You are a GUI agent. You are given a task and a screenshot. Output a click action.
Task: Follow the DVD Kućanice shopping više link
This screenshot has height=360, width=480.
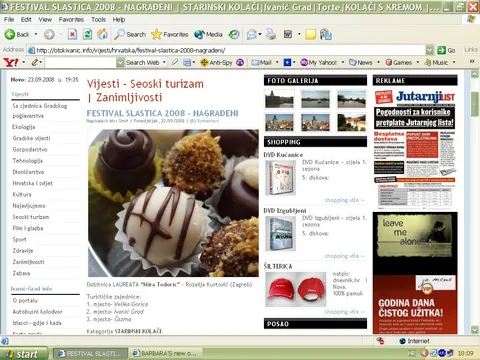click(344, 200)
